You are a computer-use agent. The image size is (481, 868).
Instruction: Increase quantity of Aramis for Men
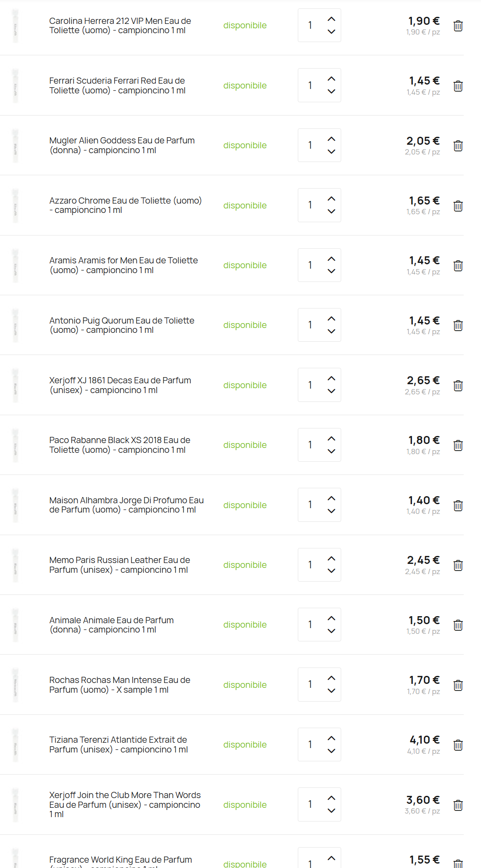(331, 259)
